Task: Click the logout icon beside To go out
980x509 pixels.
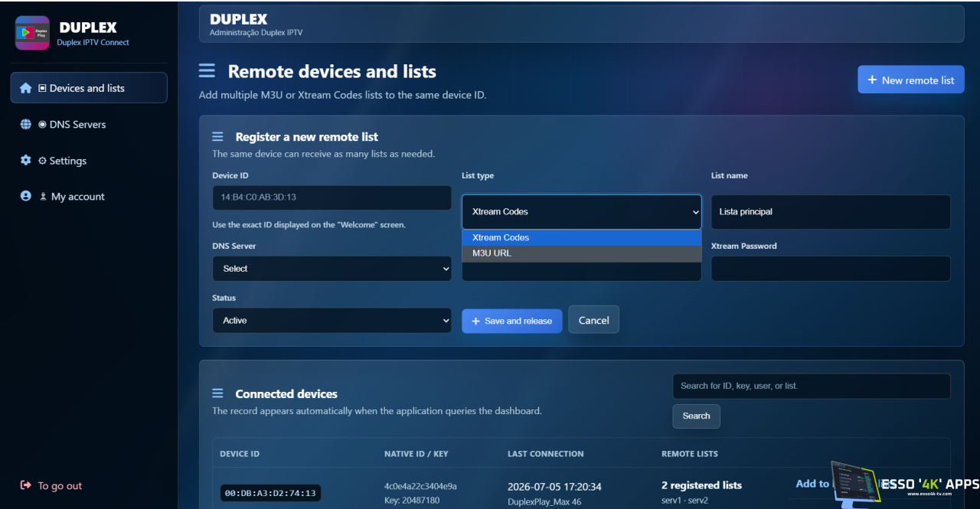Action: pos(26,485)
